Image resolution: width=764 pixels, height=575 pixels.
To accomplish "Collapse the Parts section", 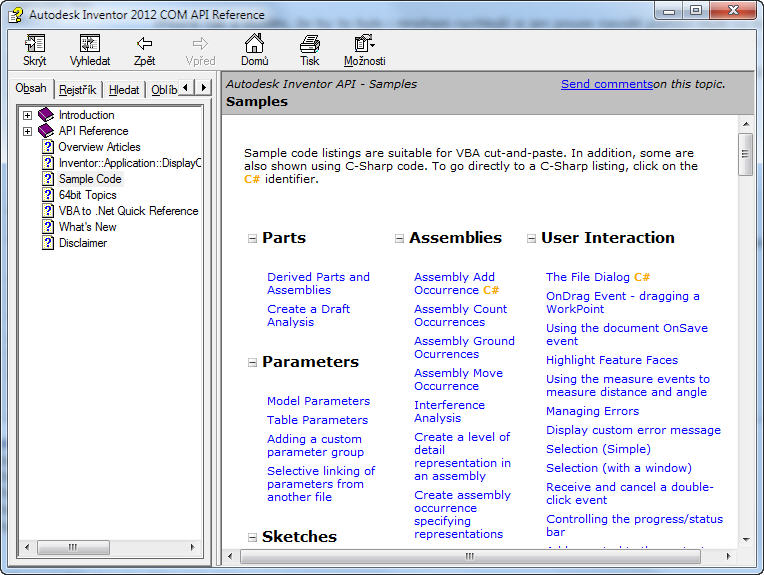I will pyautogui.click(x=252, y=238).
